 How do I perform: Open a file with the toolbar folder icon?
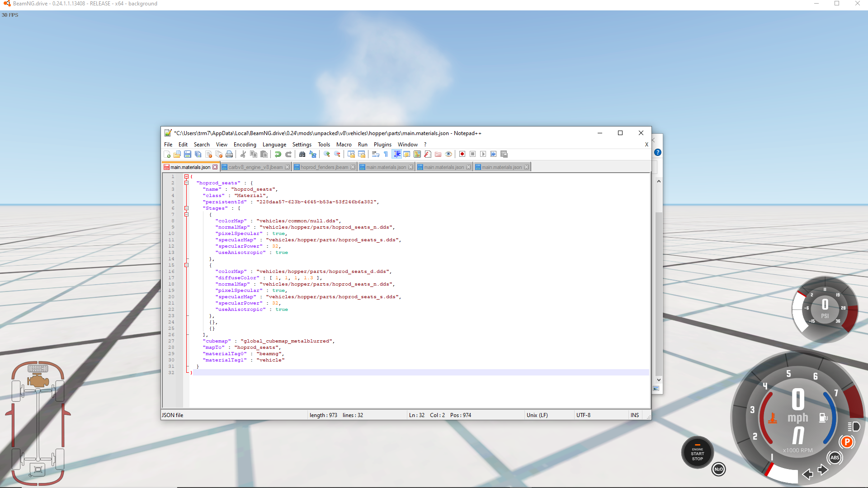pyautogui.click(x=177, y=154)
